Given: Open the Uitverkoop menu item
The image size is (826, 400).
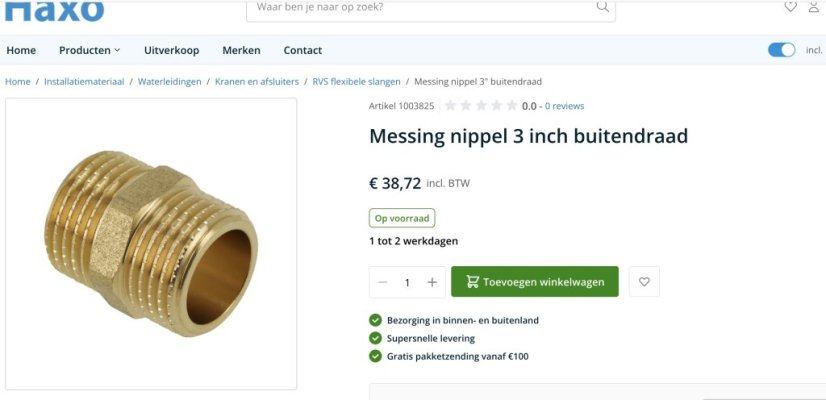Looking at the screenshot, I should 171,50.
